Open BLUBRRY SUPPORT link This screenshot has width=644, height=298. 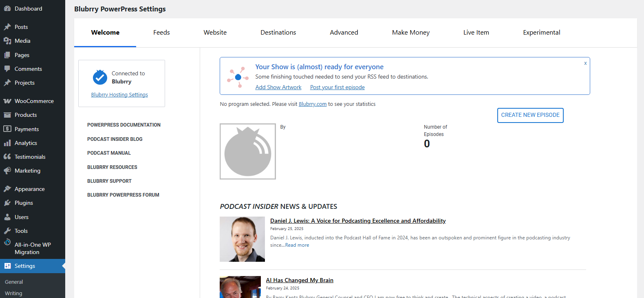[x=109, y=181]
